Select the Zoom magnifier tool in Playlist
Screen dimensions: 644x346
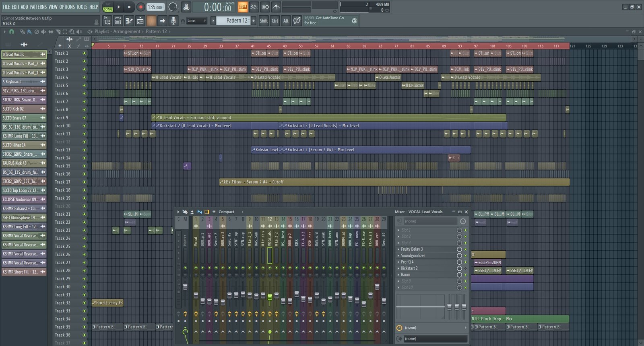(72, 31)
